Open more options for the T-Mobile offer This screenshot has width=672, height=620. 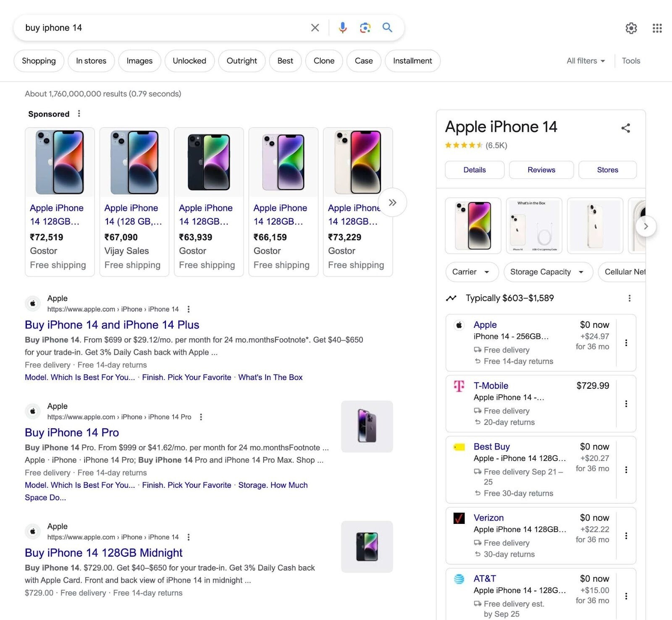tap(626, 404)
